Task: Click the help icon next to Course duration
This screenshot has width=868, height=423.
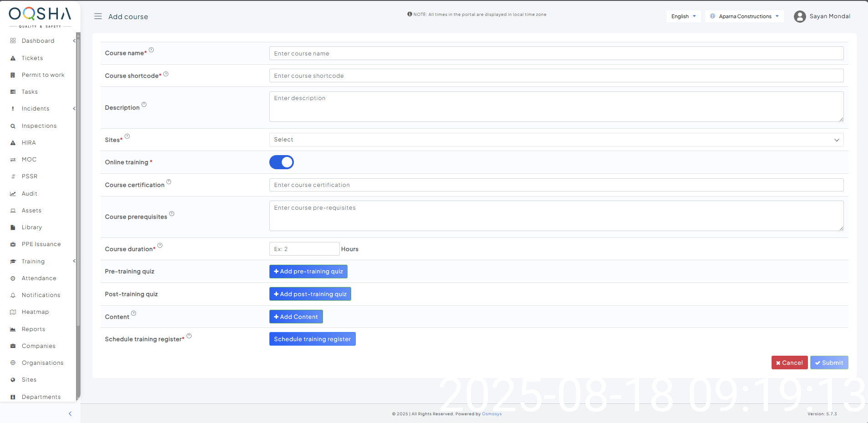Action: [x=160, y=246]
